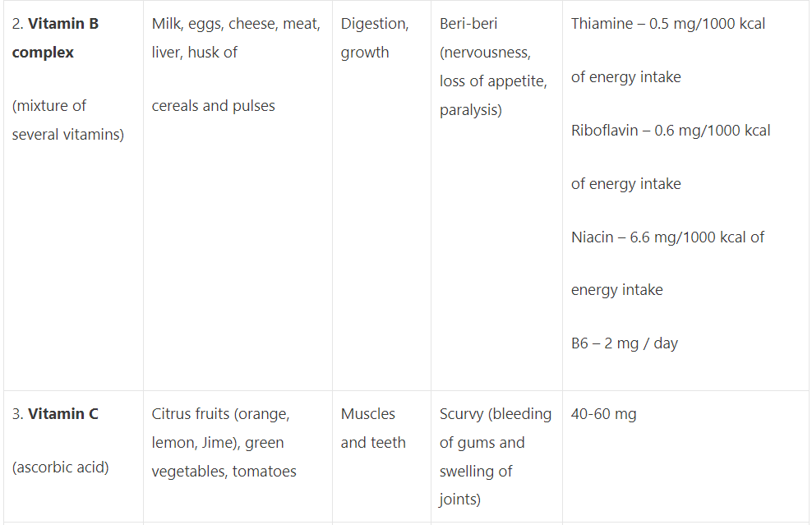This screenshot has width=812, height=525.
Task: Click the word "paralysis)" in deficiency column
Action: point(470,110)
